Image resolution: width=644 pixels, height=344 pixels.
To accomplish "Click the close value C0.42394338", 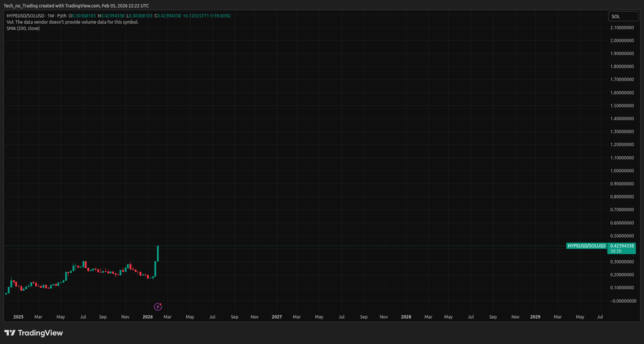I will coord(168,16).
